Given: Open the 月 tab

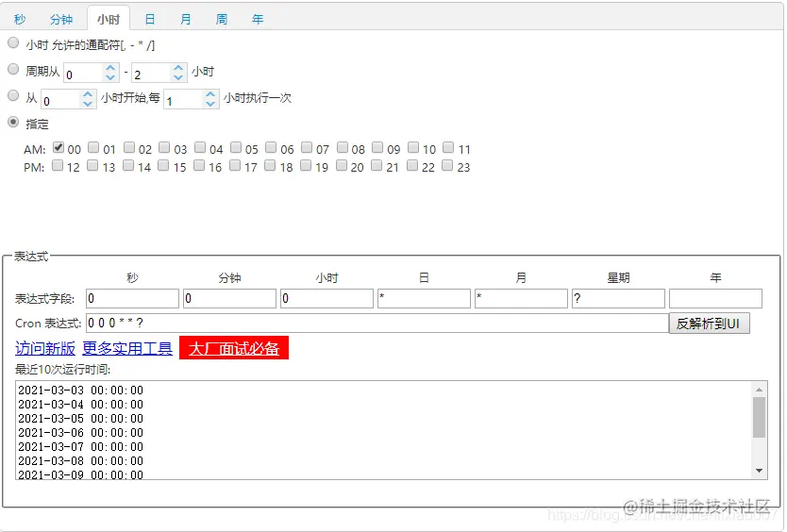Looking at the screenshot, I should tap(186, 19).
